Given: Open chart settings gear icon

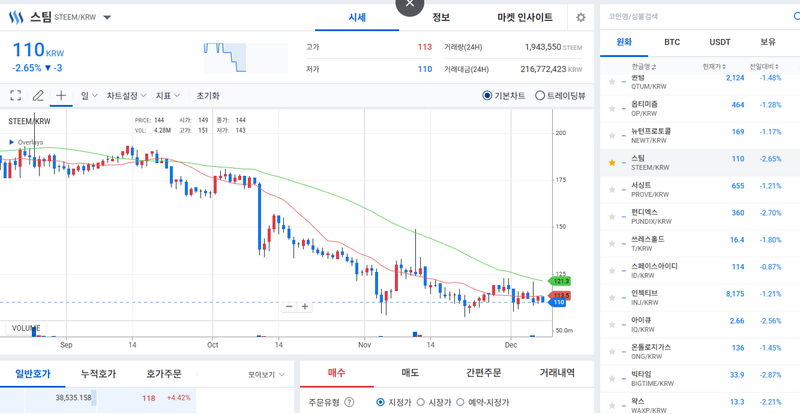Looking at the screenshot, I should click(580, 18).
